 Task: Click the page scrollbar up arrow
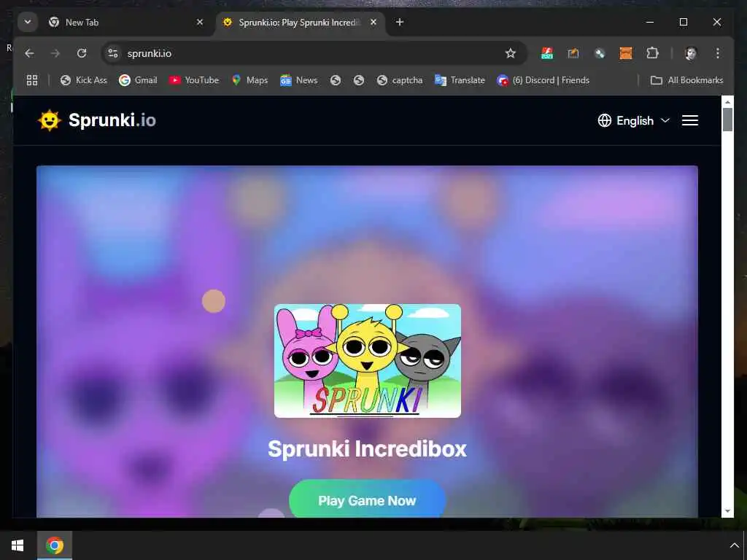click(727, 102)
